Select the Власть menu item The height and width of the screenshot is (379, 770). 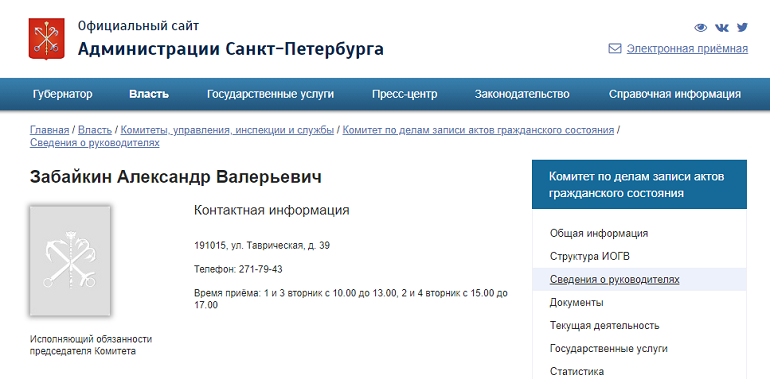pyautogui.click(x=149, y=94)
